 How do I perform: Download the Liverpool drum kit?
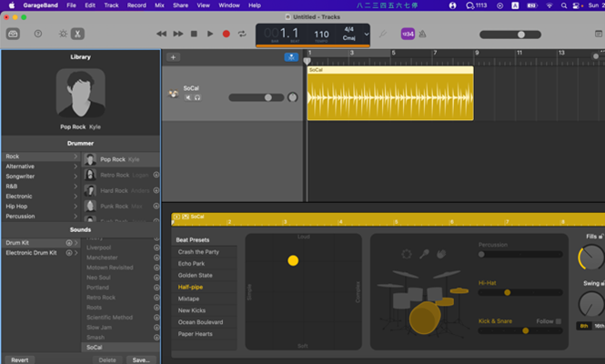pyautogui.click(x=156, y=248)
